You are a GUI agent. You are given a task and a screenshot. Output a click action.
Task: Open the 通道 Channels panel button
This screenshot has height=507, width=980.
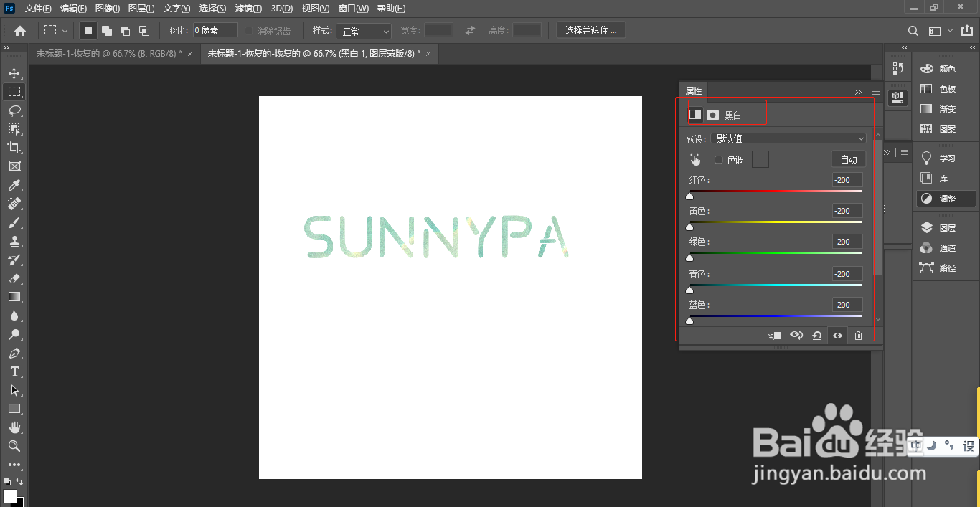pos(946,248)
